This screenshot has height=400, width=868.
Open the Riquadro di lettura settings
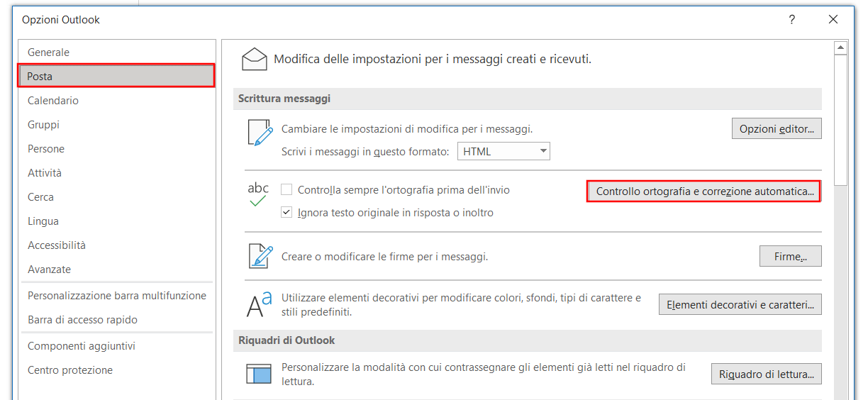click(x=767, y=374)
